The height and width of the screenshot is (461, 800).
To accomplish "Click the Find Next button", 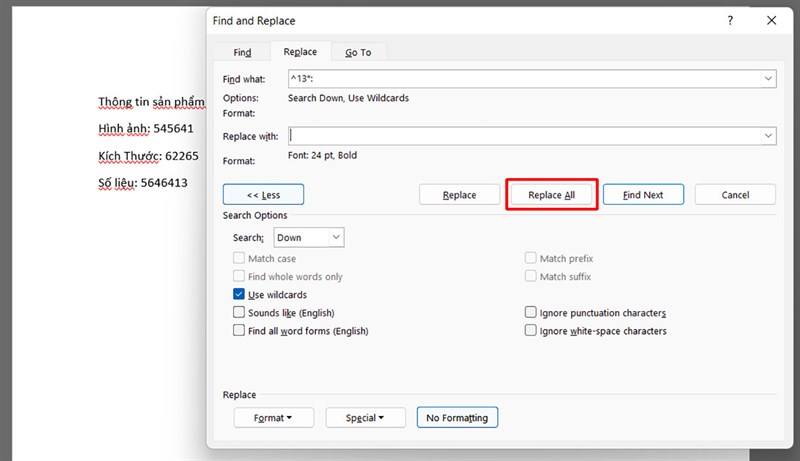I will (x=642, y=195).
